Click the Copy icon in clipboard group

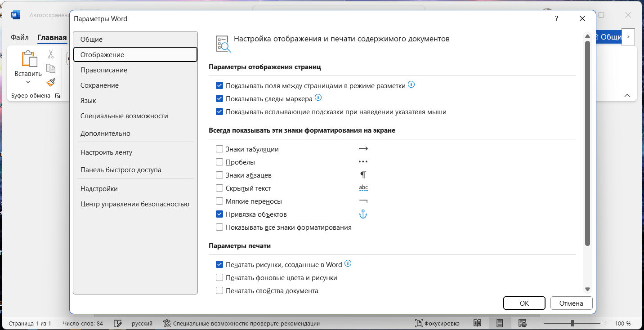click(51, 69)
